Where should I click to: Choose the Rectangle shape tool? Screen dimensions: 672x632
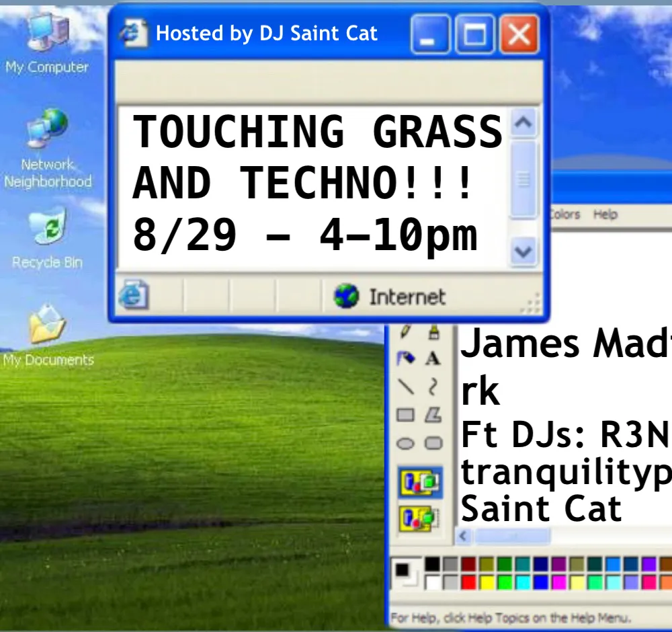coord(405,415)
